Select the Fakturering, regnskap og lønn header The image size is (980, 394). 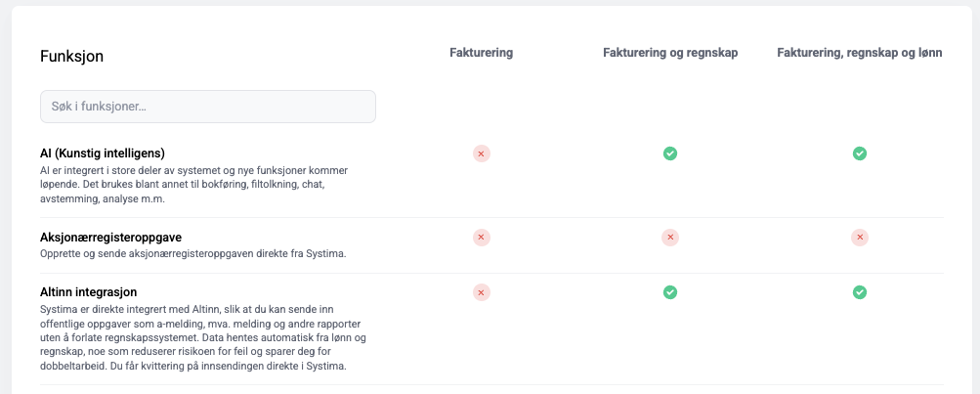860,53
